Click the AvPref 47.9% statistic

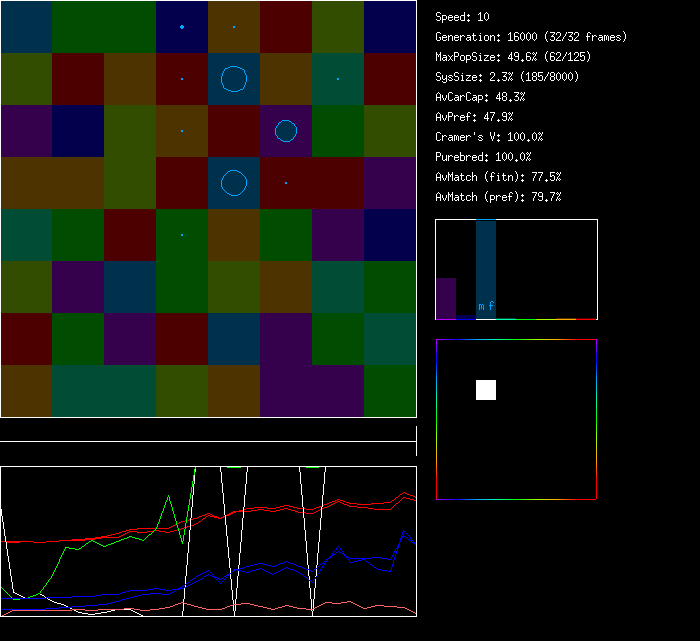coord(474,117)
